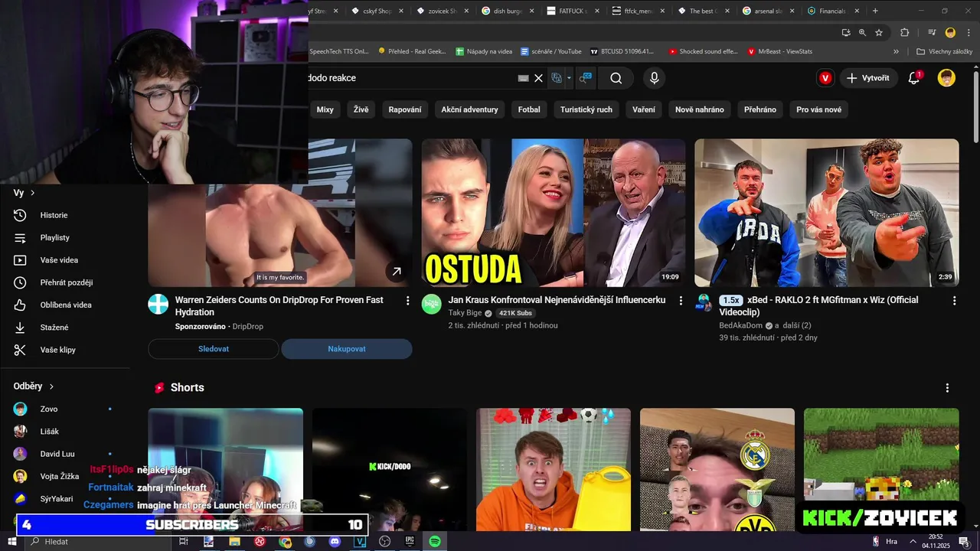Click the YouTube search input field

tap(411, 78)
